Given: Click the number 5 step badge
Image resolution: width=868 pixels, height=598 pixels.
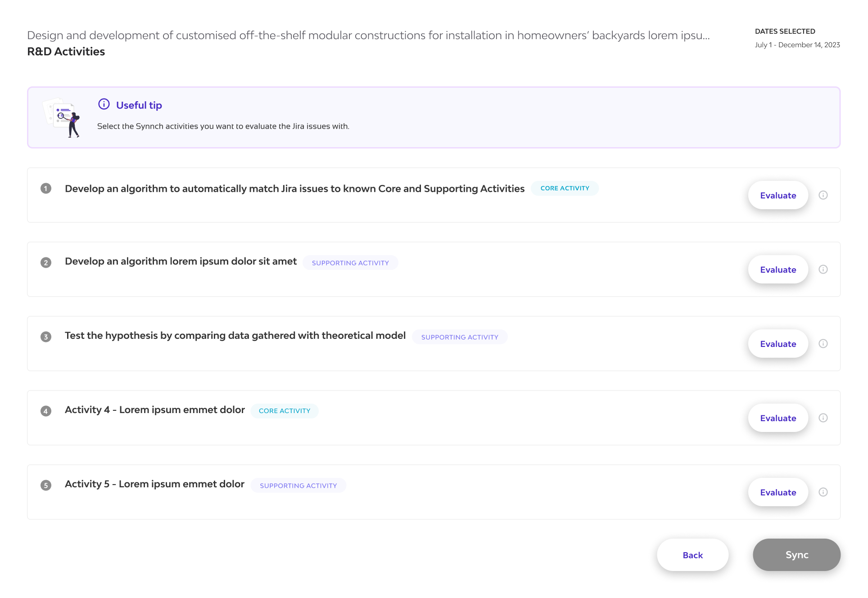Looking at the screenshot, I should click(x=46, y=486).
